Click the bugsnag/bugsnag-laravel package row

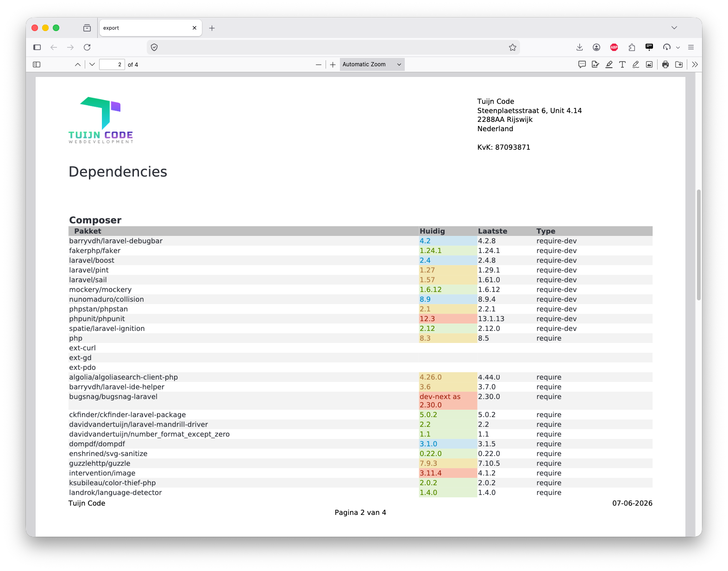[360, 401]
